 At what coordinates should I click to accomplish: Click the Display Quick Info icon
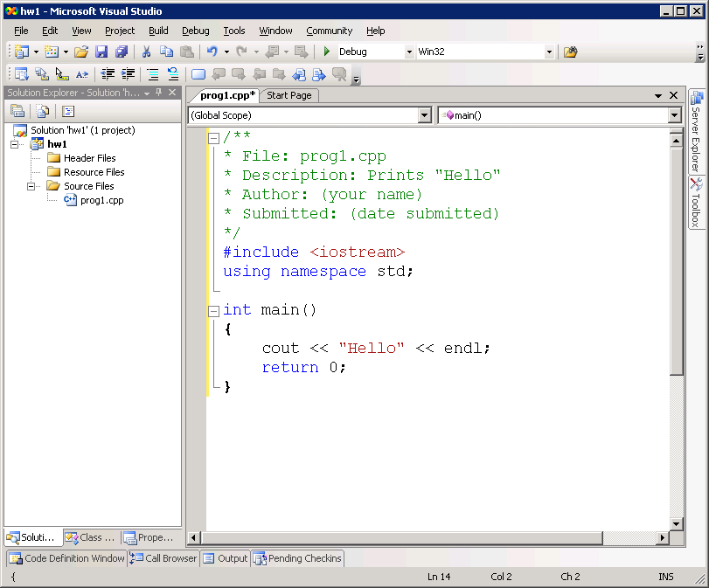click(x=62, y=74)
